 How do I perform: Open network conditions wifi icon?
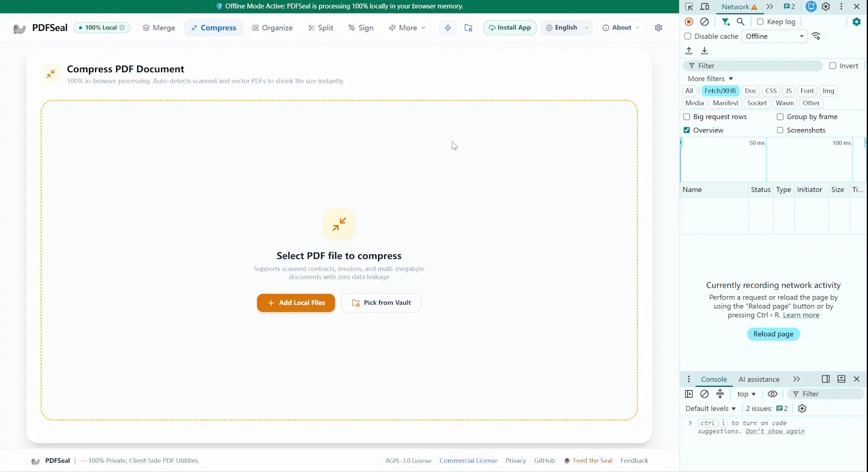[x=816, y=36]
